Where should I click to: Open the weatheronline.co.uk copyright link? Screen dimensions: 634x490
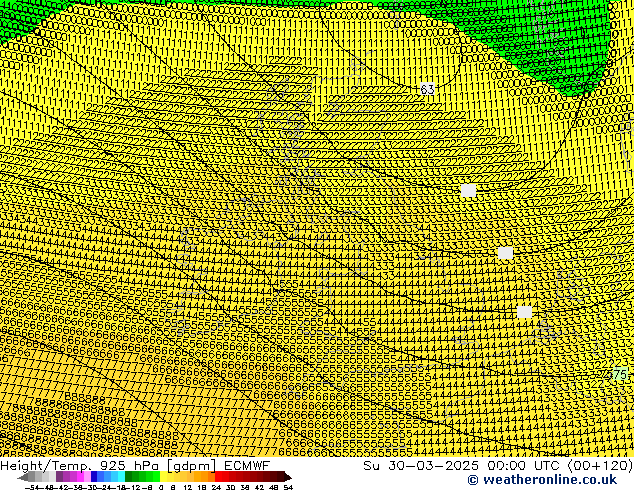(542, 480)
